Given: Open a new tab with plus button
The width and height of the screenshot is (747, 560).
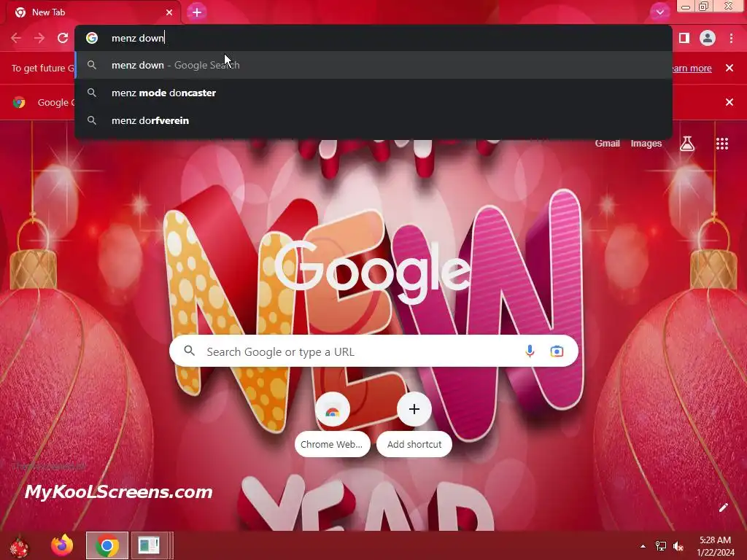Looking at the screenshot, I should click(x=197, y=12).
